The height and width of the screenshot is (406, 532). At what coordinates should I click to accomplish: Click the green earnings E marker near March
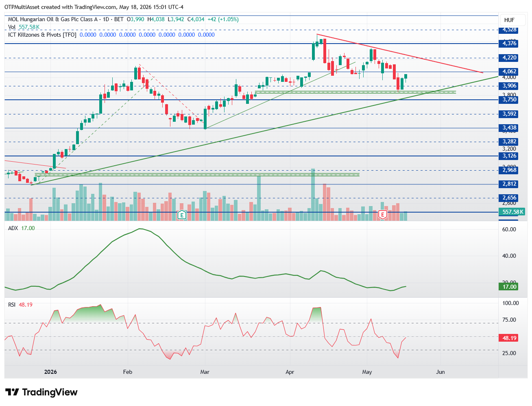click(x=182, y=215)
